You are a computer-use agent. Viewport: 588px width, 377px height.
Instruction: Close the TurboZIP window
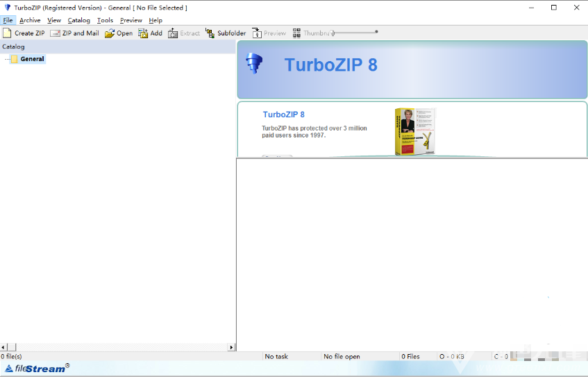(x=576, y=8)
